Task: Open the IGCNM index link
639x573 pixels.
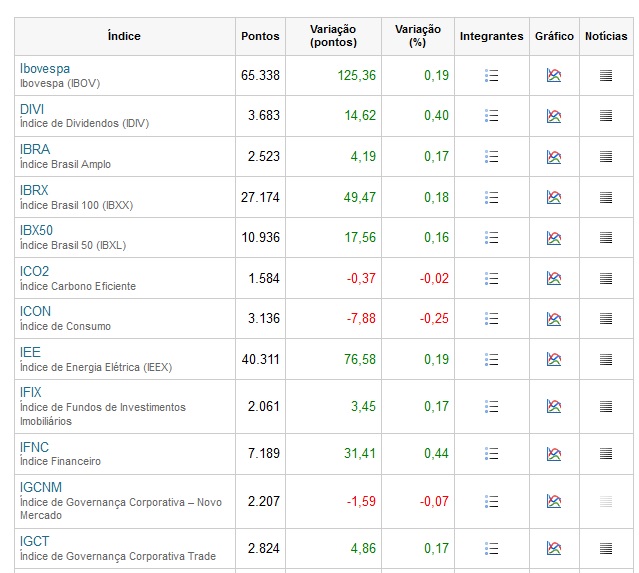Action: [x=41, y=487]
